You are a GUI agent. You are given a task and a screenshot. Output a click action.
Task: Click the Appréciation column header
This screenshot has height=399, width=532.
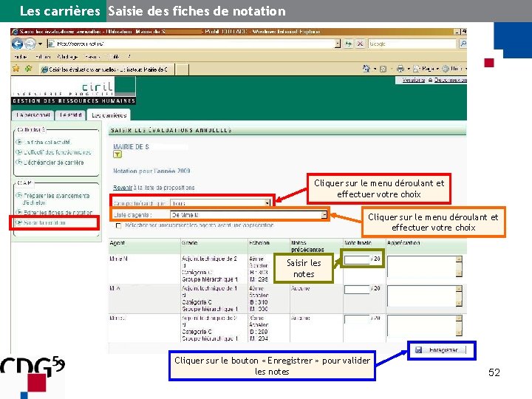tap(403, 243)
